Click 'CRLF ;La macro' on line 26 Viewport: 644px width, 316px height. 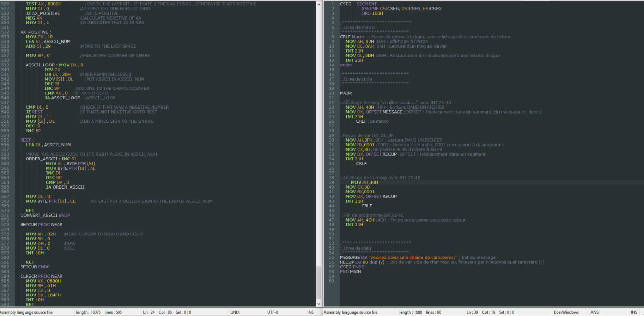(x=372, y=121)
